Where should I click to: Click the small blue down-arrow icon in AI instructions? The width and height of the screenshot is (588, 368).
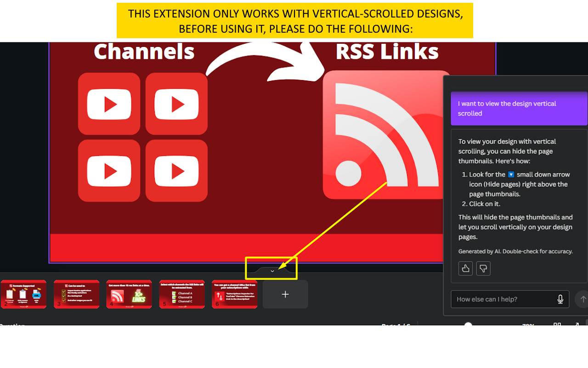[510, 174]
